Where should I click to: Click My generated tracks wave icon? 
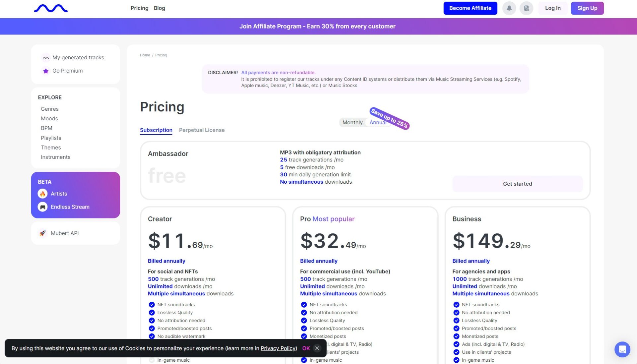click(x=46, y=58)
